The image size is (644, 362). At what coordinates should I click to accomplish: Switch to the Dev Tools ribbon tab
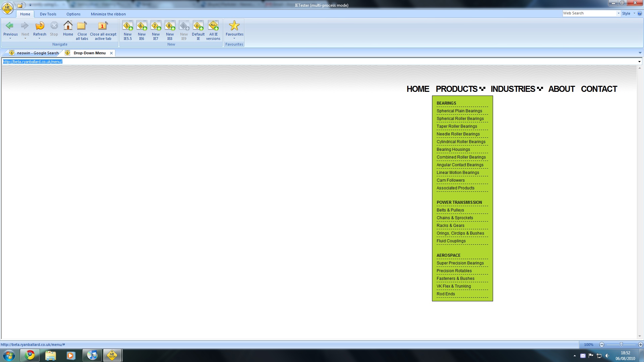[48, 14]
